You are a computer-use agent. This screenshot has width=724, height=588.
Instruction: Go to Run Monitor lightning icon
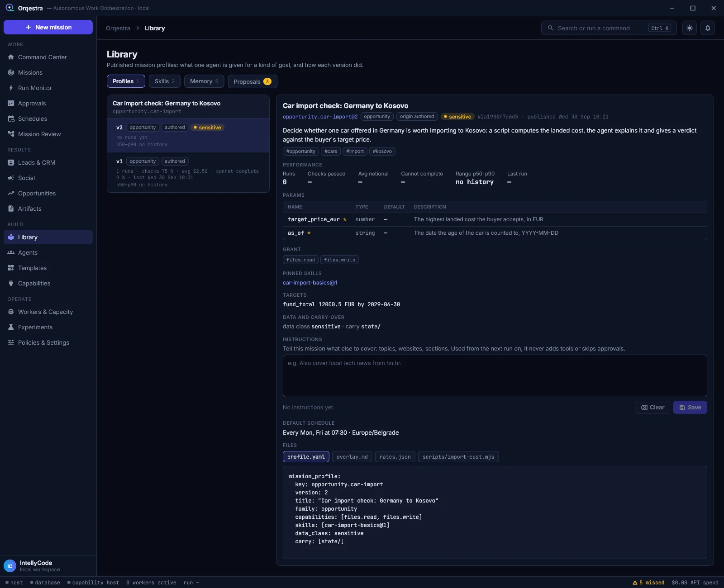click(11, 88)
